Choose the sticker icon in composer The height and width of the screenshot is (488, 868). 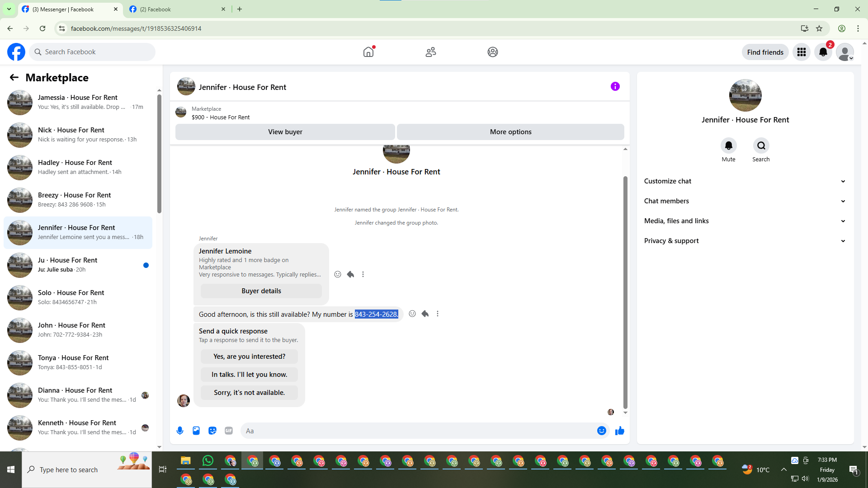point(212,431)
